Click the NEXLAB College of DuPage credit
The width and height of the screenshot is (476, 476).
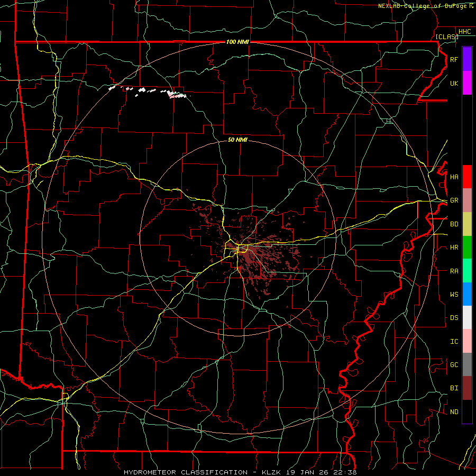425,6
